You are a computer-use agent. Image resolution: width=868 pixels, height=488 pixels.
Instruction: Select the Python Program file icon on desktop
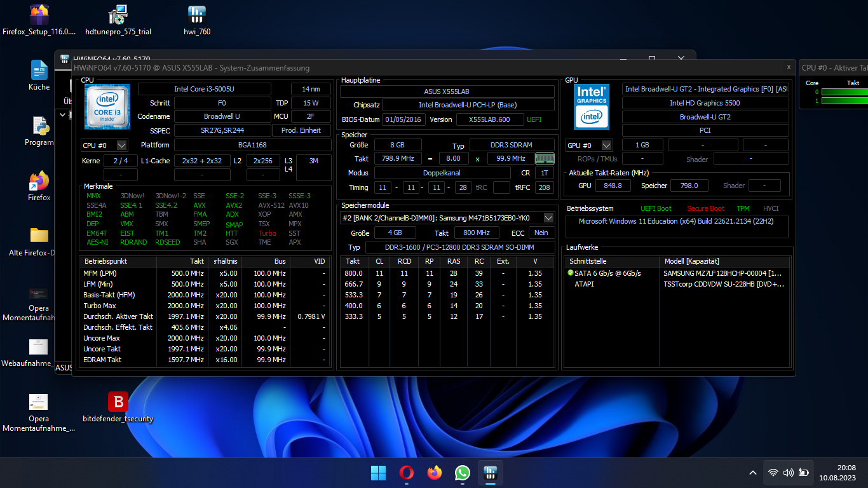pos(39,131)
